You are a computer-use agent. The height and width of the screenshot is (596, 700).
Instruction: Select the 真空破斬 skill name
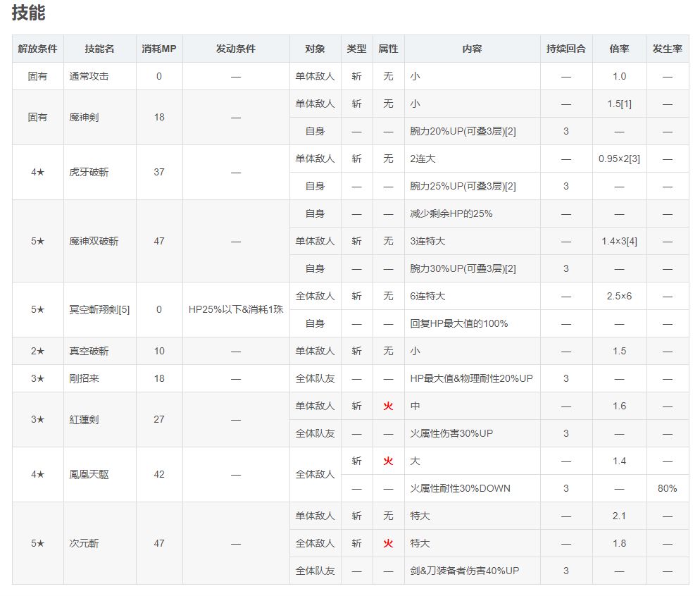[89, 351]
